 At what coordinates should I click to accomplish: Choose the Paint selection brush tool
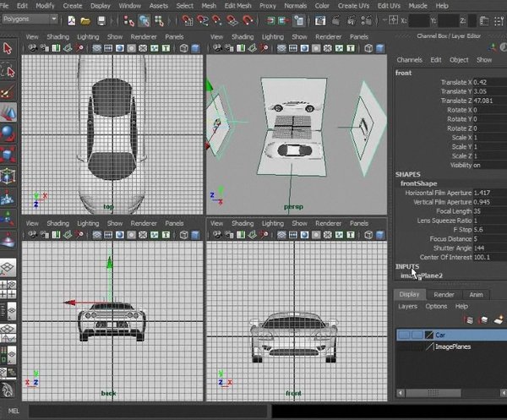(8, 92)
